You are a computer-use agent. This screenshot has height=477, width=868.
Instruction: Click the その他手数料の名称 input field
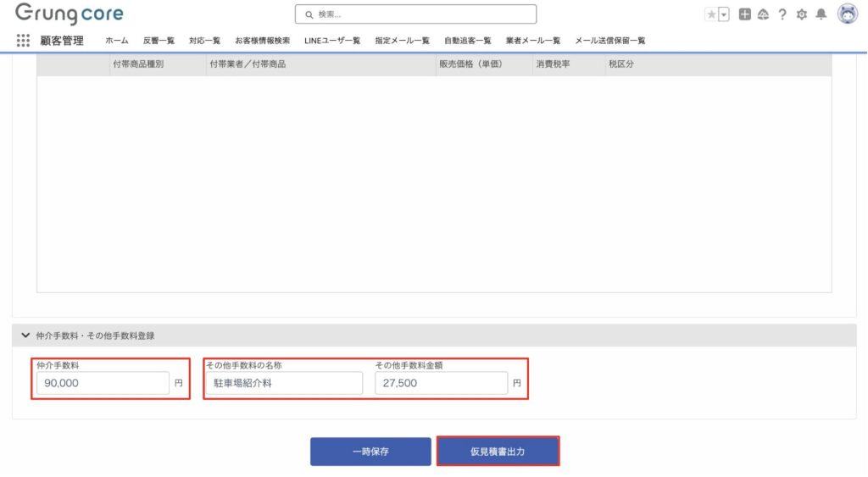[x=283, y=384]
